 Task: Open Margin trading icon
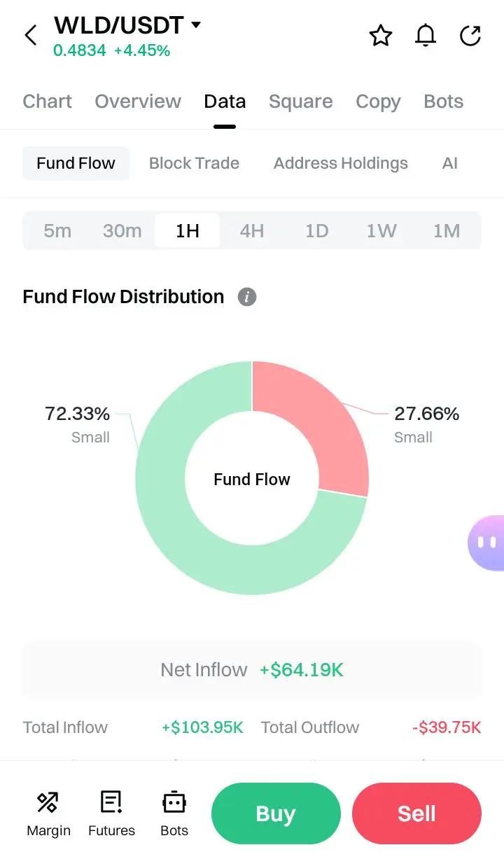48,802
